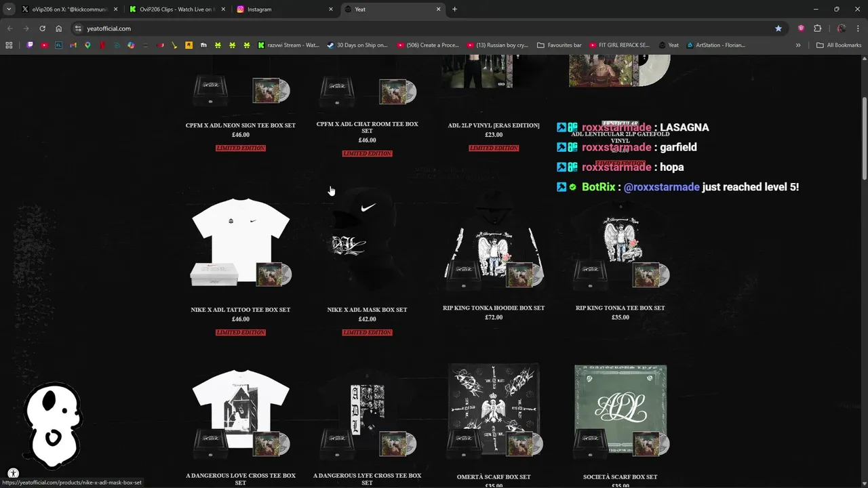Click CPFM X ADL Chat Room Tee title
The height and width of the screenshot is (488, 868).
pos(367,127)
